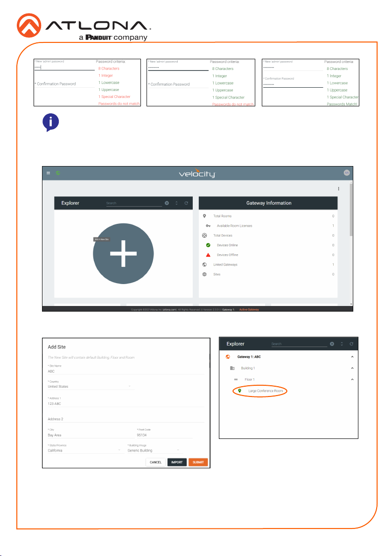Refresh the Explorer panel listing Gateway 1: ABC

click(351, 344)
